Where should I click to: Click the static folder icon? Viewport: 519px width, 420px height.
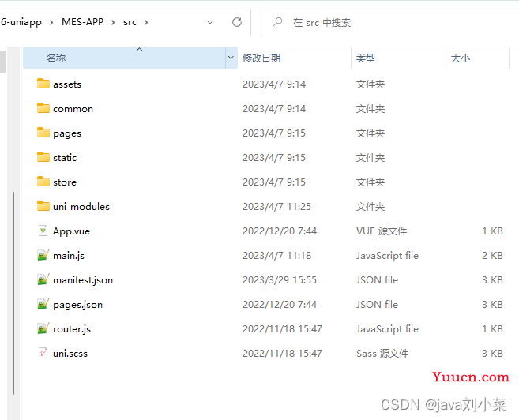43,157
